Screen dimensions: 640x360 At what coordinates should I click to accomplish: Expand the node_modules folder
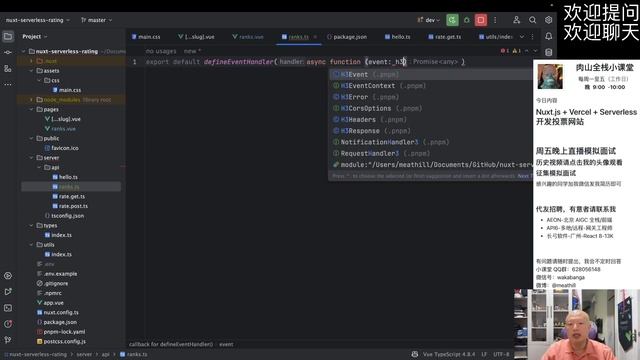pyautogui.click(x=31, y=100)
